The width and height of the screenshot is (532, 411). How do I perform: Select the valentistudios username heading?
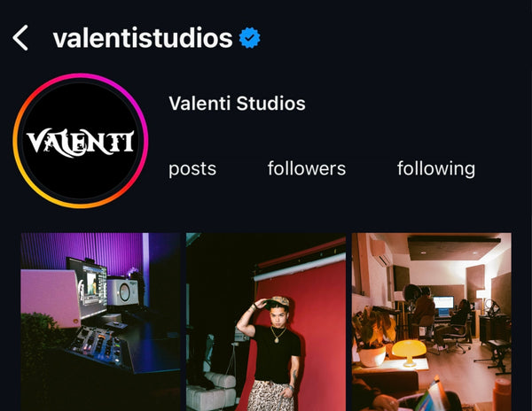point(143,37)
